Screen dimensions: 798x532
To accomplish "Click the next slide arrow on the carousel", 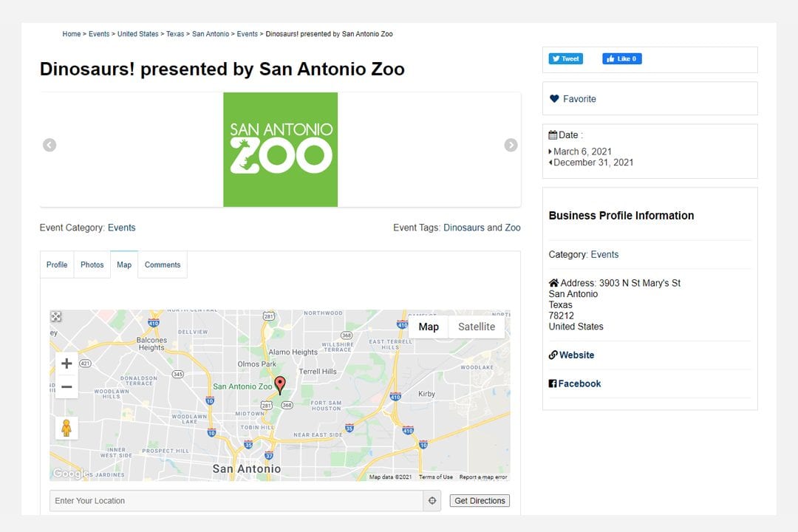I will 511,145.
